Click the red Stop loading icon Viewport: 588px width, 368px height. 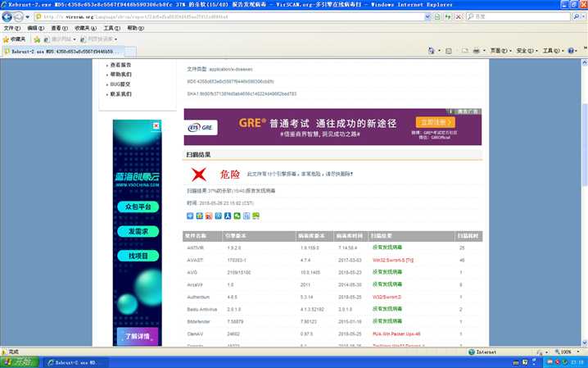(459, 17)
